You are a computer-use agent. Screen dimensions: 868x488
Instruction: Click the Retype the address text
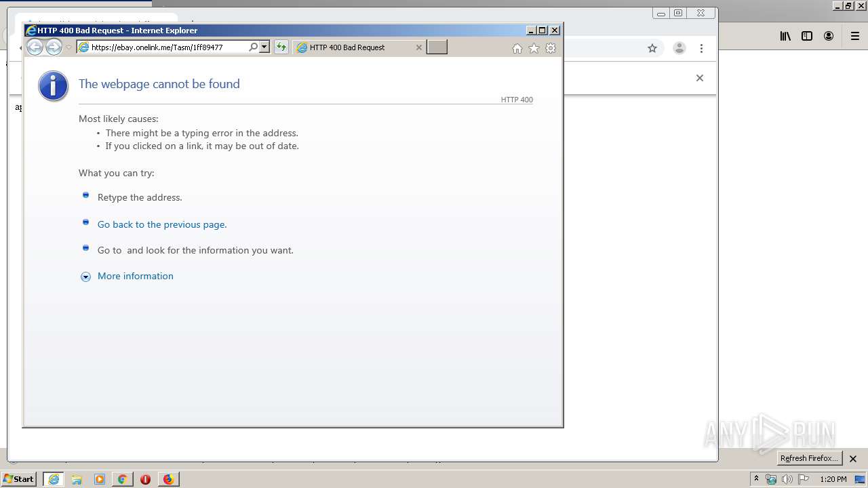coord(140,197)
